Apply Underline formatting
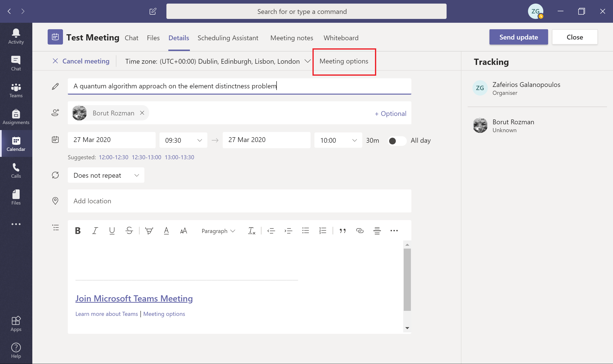This screenshot has height=364, width=613. click(x=112, y=231)
